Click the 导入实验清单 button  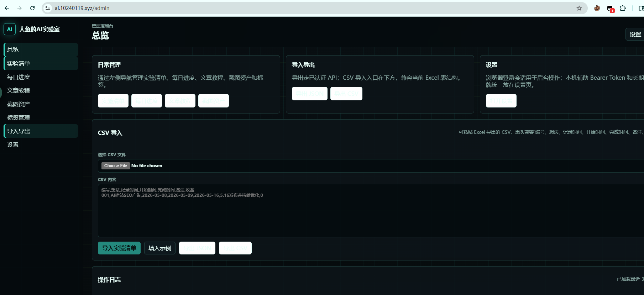[x=119, y=248]
